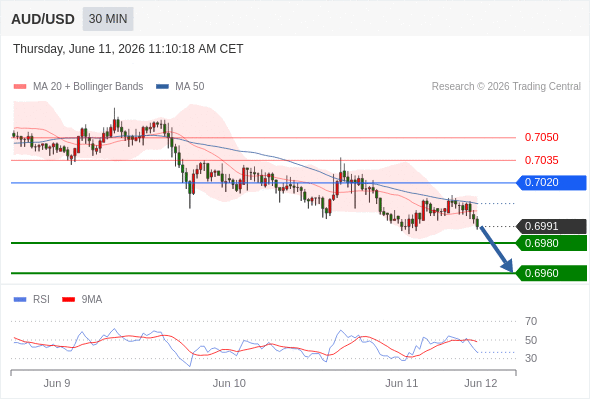Click the 0.6960 green target tag
The width and height of the screenshot is (590, 400).
click(x=552, y=273)
